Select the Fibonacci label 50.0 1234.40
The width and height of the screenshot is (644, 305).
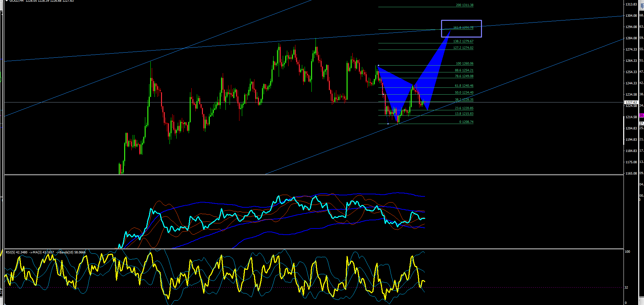tap(464, 93)
